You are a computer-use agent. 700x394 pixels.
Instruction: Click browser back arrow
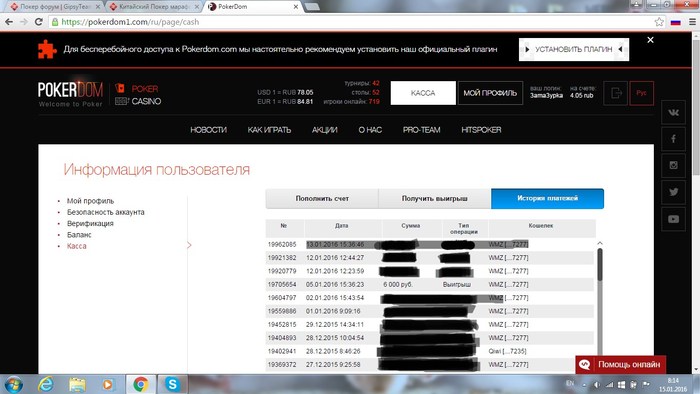point(9,22)
